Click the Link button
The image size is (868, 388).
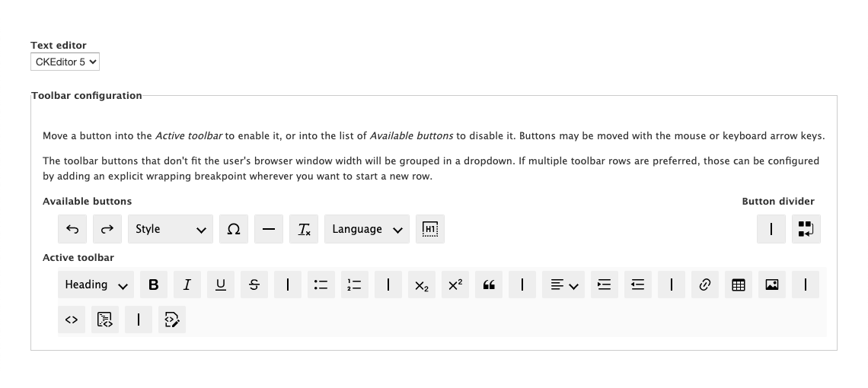click(705, 285)
